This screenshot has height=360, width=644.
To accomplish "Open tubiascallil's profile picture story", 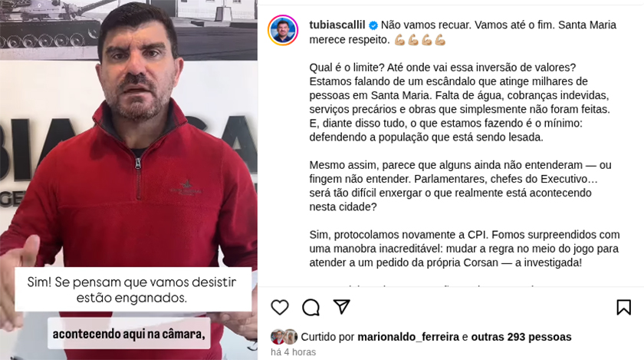I will click(x=283, y=30).
